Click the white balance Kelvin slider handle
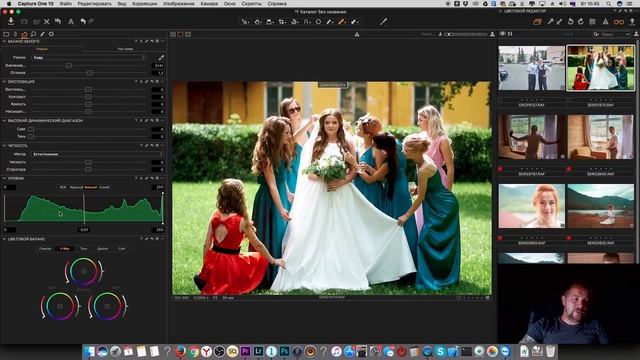The image size is (640, 360). coord(69,65)
